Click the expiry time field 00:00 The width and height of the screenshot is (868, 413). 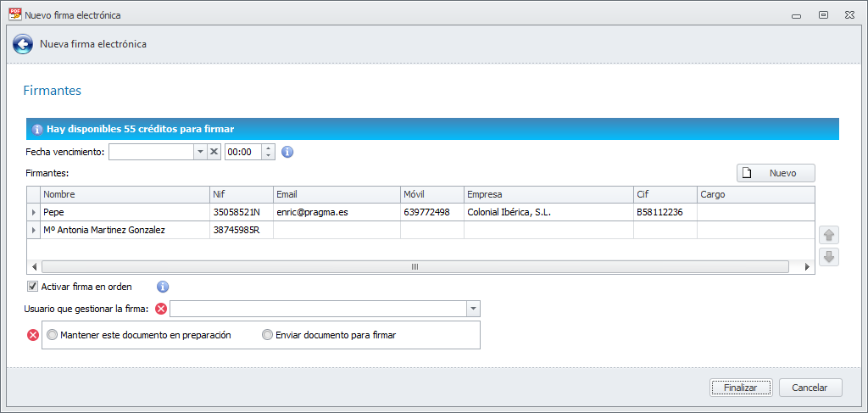pyautogui.click(x=243, y=153)
